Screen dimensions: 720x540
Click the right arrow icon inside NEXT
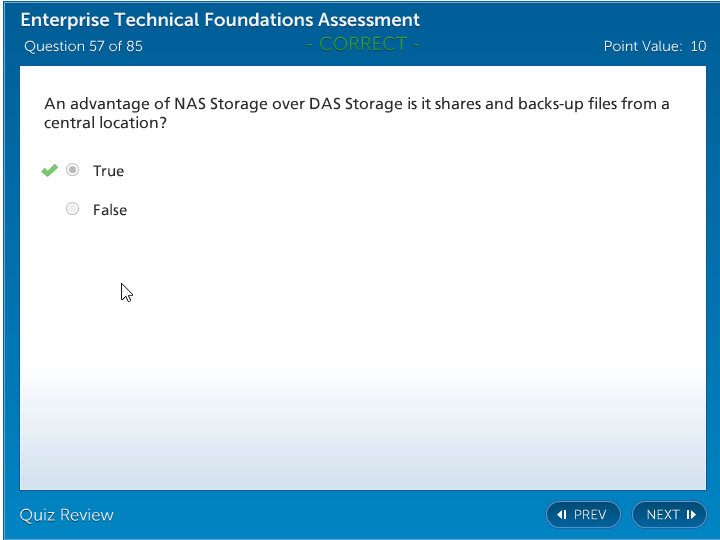691,515
